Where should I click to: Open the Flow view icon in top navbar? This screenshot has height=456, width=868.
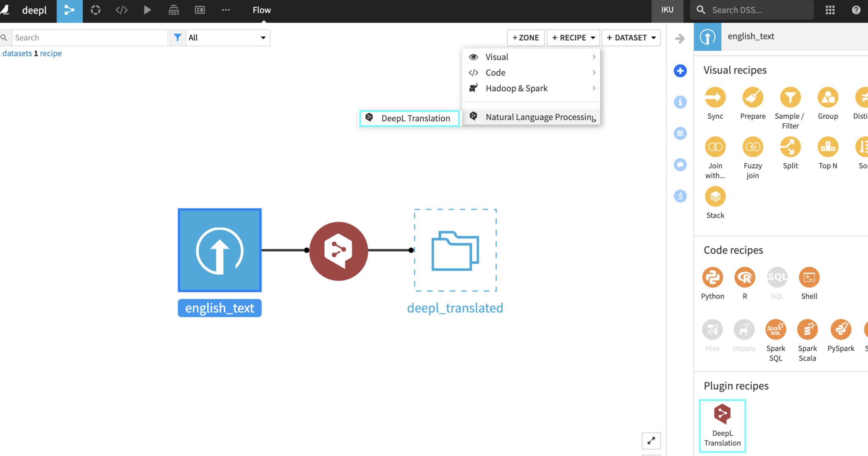tap(70, 10)
